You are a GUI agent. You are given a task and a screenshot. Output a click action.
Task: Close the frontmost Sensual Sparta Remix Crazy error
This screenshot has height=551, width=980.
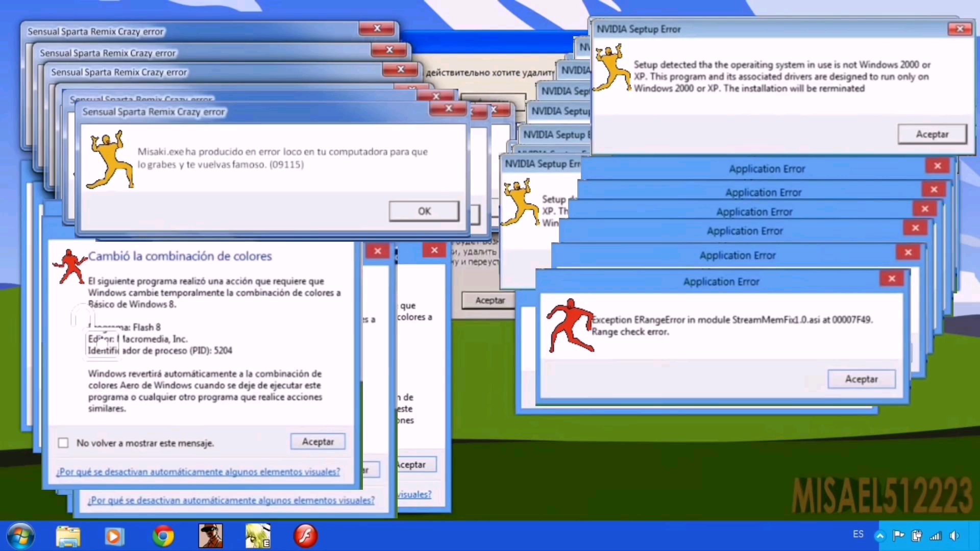pyautogui.click(x=448, y=109)
